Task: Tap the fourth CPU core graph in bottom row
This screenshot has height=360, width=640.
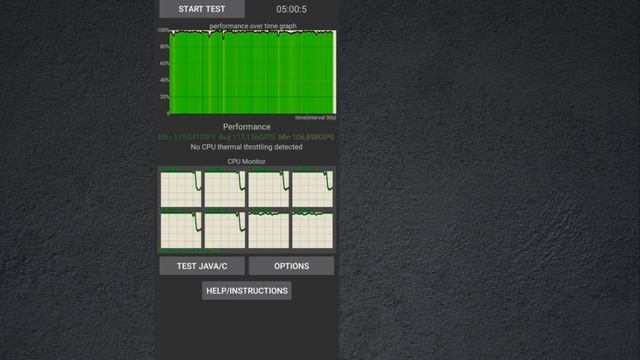Action: (x=312, y=230)
